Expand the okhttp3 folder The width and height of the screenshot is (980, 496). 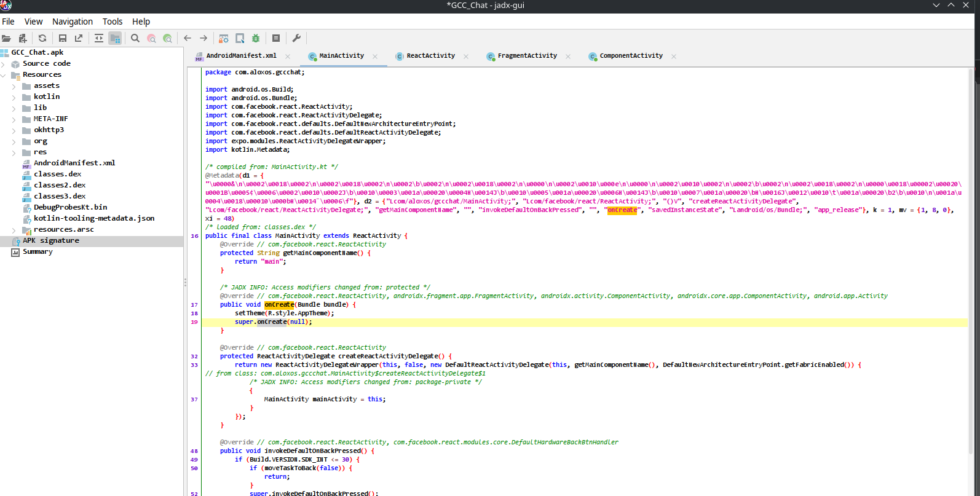coord(14,130)
